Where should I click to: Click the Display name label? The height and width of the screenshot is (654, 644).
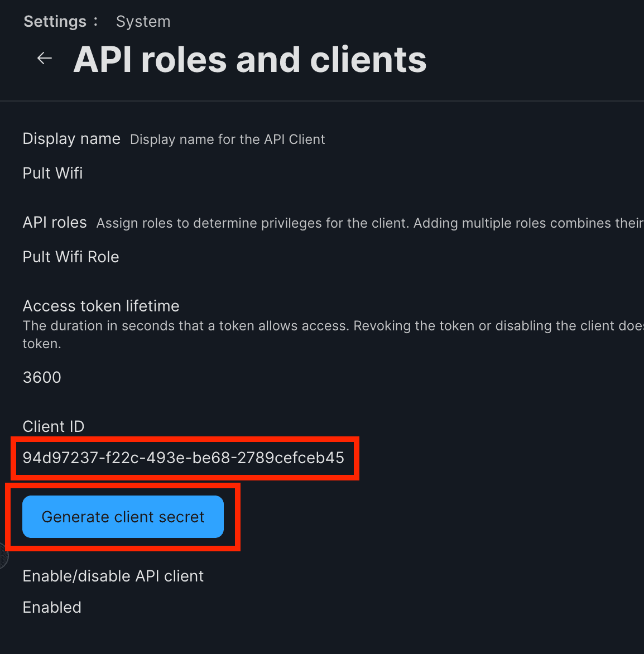click(71, 139)
